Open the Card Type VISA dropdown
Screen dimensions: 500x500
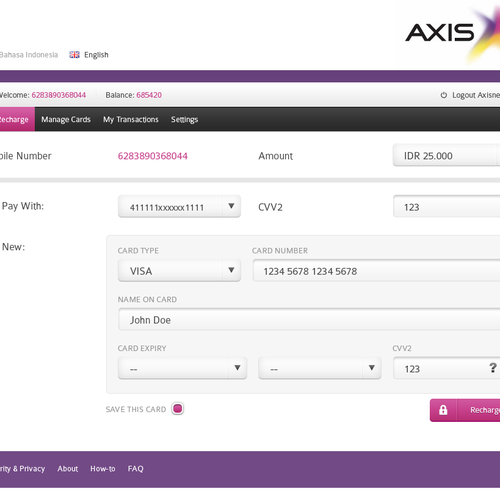pyautogui.click(x=179, y=270)
